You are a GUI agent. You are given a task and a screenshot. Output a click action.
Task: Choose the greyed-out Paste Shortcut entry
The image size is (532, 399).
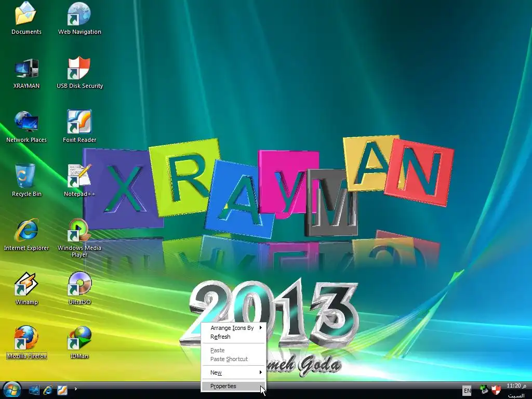(x=234, y=359)
